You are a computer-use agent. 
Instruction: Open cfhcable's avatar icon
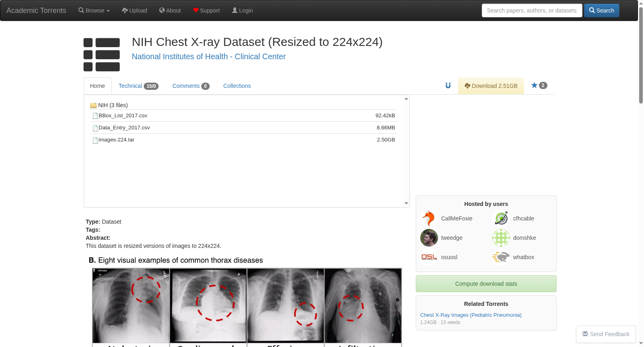(x=501, y=218)
